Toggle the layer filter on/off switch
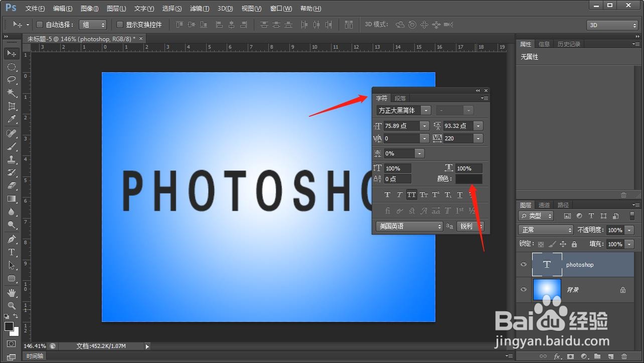The width and height of the screenshot is (644, 363). click(632, 216)
